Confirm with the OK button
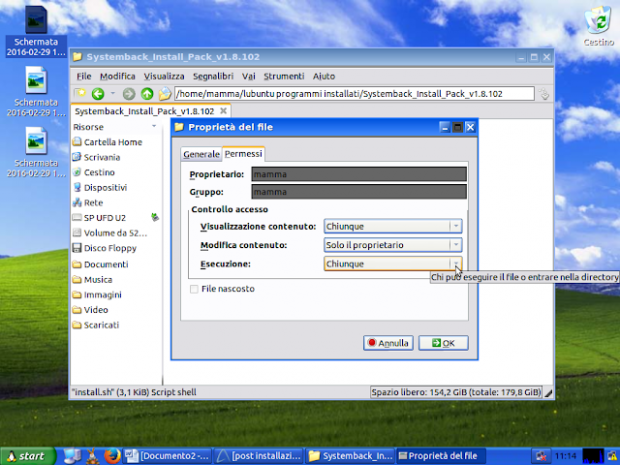The image size is (620, 465). (442, 343)
